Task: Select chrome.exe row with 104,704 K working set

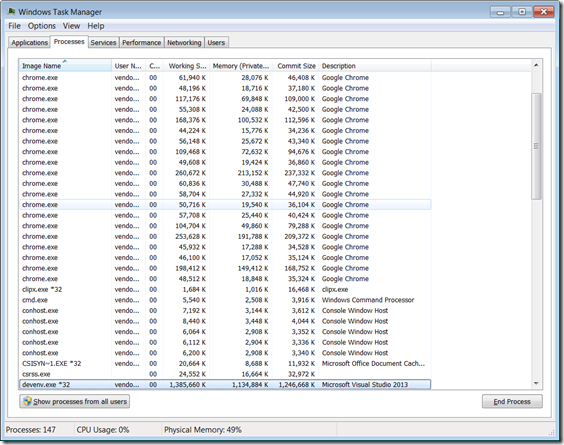Action: [x=225, y=226]
